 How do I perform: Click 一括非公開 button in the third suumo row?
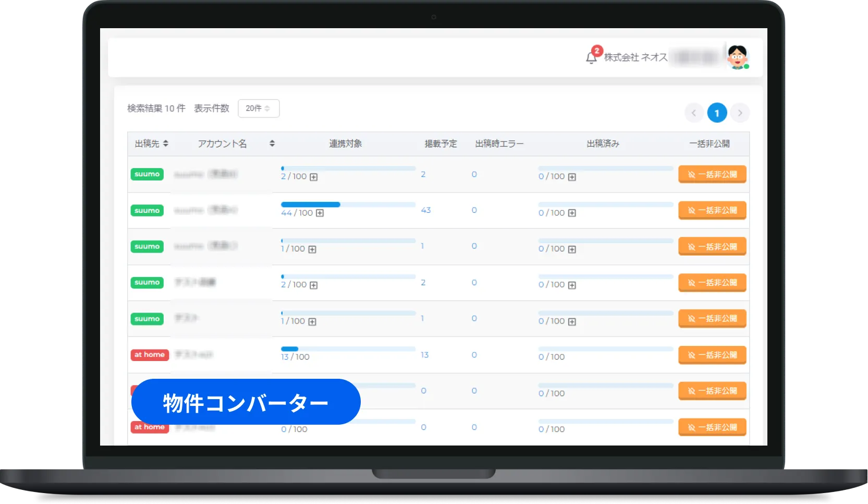(712, 247)
